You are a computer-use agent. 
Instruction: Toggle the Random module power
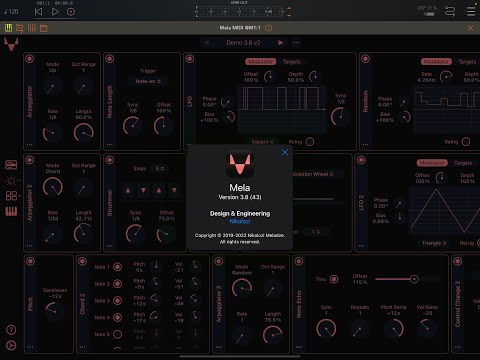tap(365, 59)
